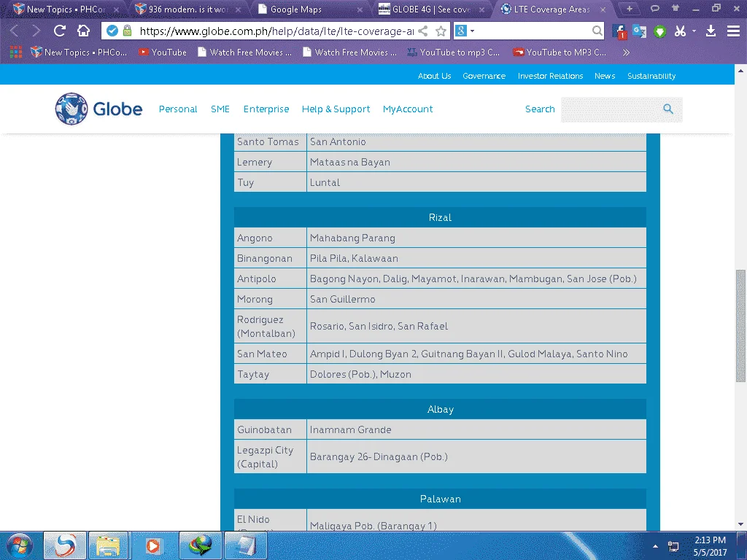
Task: Click the scrollbar down arrow
Action: point(740,524)
